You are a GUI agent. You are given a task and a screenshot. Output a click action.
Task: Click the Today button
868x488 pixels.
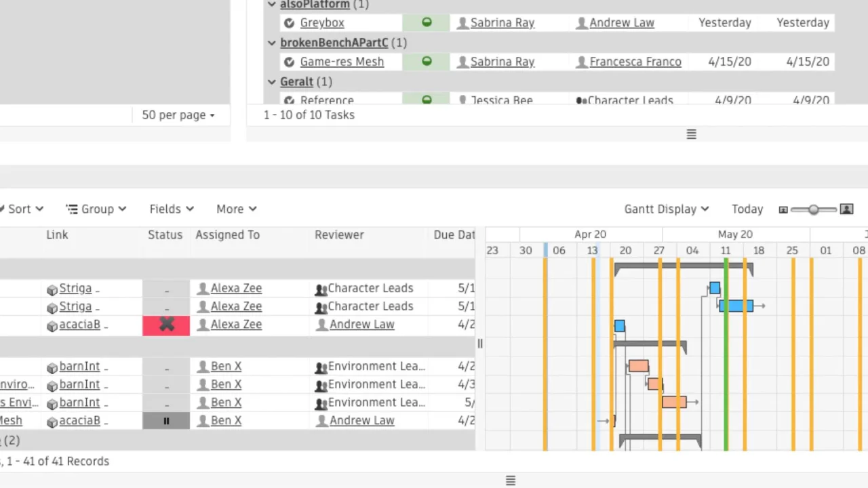(x=747, y=209)
